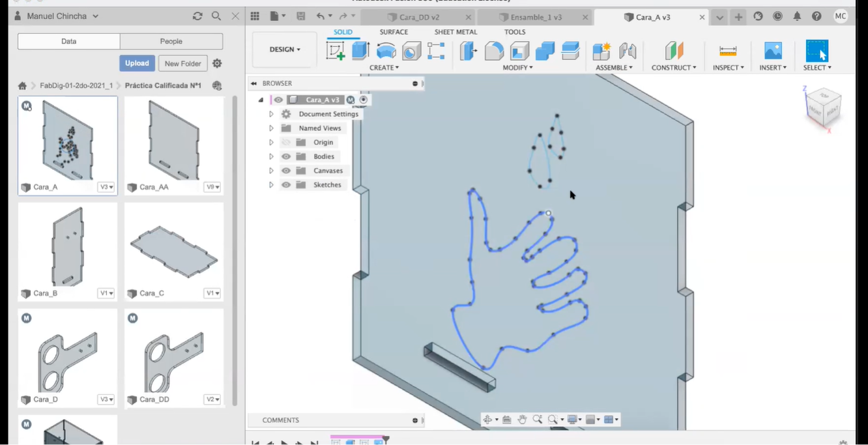The width and height of the screenshot is (868, 445).
Task: Select the Extrude tool
Action: tap(361, 51)
